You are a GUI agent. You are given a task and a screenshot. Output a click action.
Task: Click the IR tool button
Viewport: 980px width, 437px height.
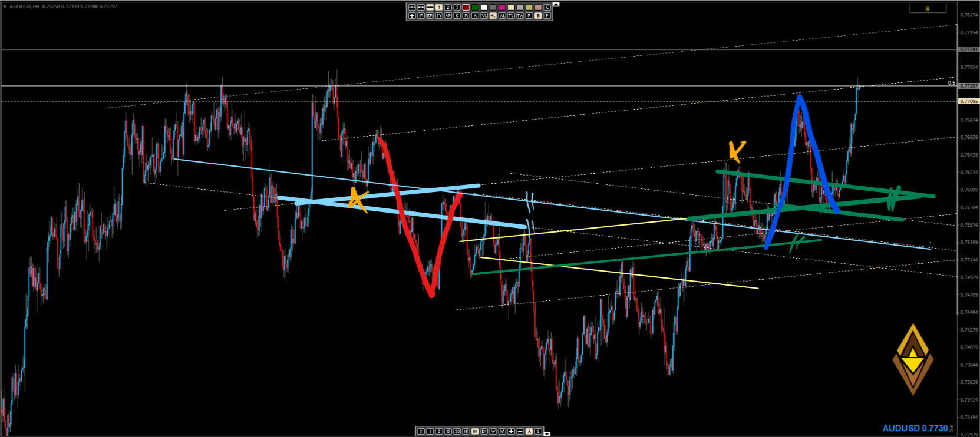tap(421, 16)
